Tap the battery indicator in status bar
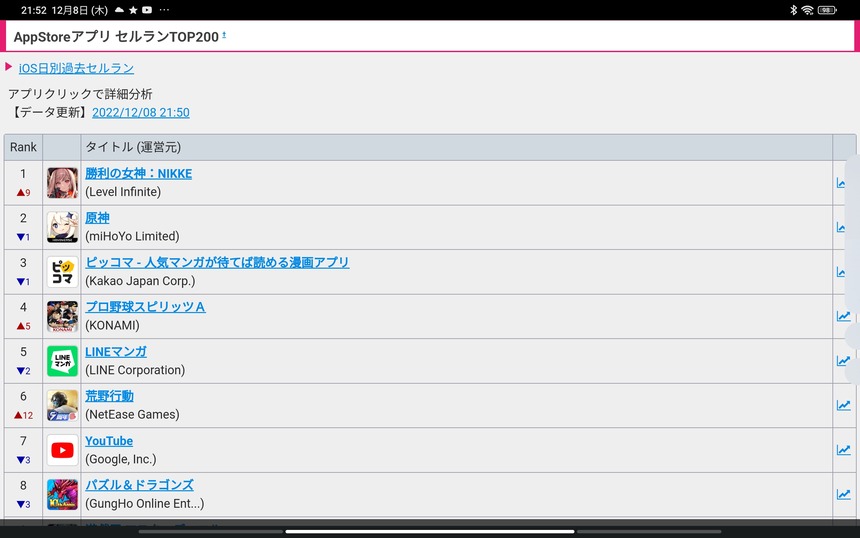This screenshot has height=538, width=860. coord(827,10)
